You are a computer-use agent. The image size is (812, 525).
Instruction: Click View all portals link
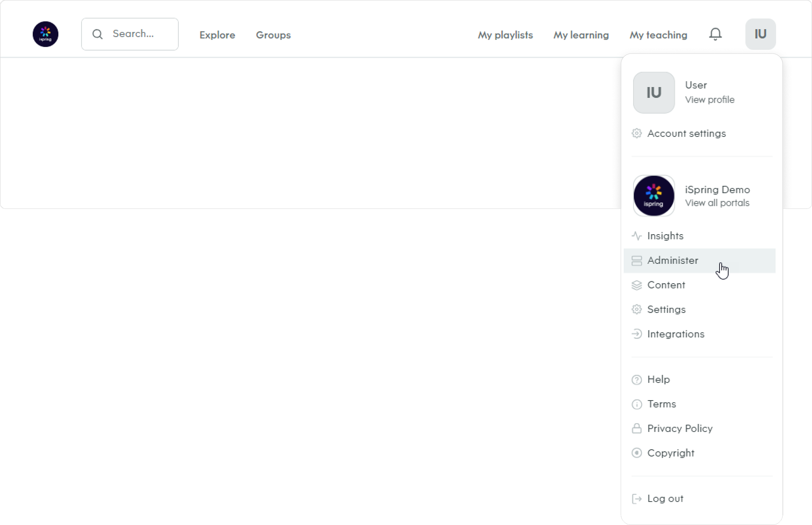[x=717, y=203]
